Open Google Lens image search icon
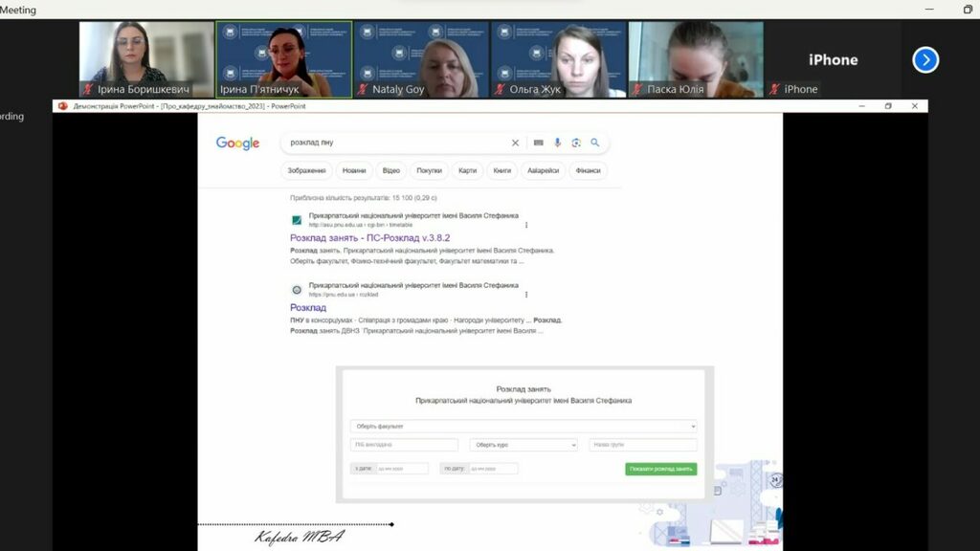980x551 pixels. pos(576,143)
